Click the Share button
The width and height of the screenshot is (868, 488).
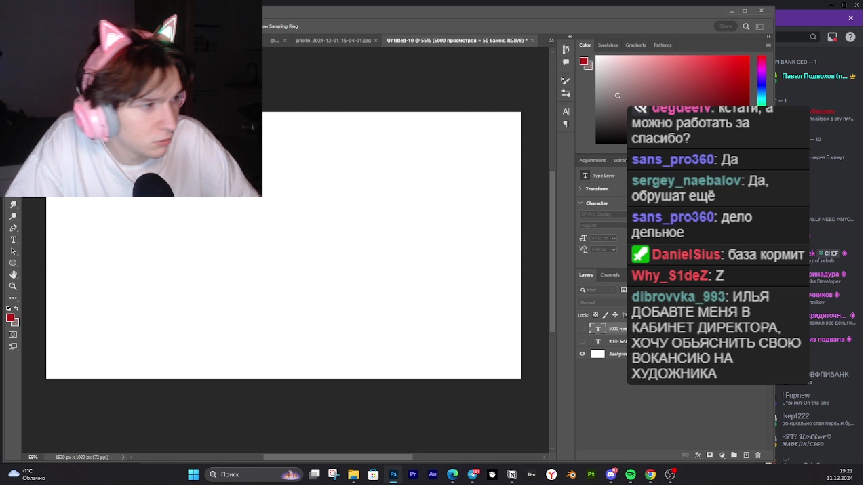tap(725, 26)
